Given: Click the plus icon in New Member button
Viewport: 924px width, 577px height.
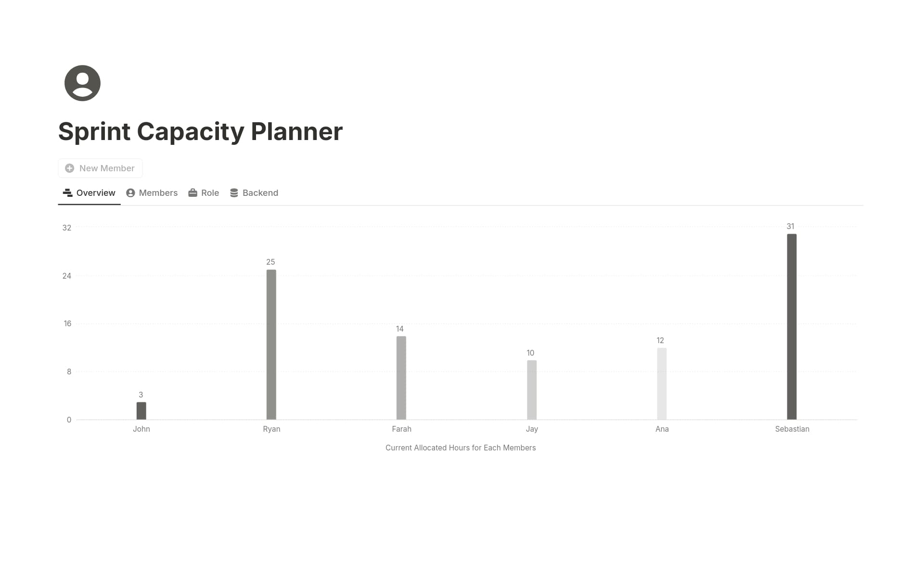Looking at the screenshot, I should click(x=69, y=168).
